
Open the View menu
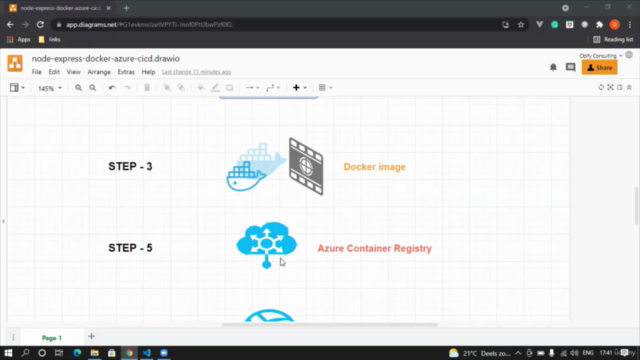tap(73, 72)
